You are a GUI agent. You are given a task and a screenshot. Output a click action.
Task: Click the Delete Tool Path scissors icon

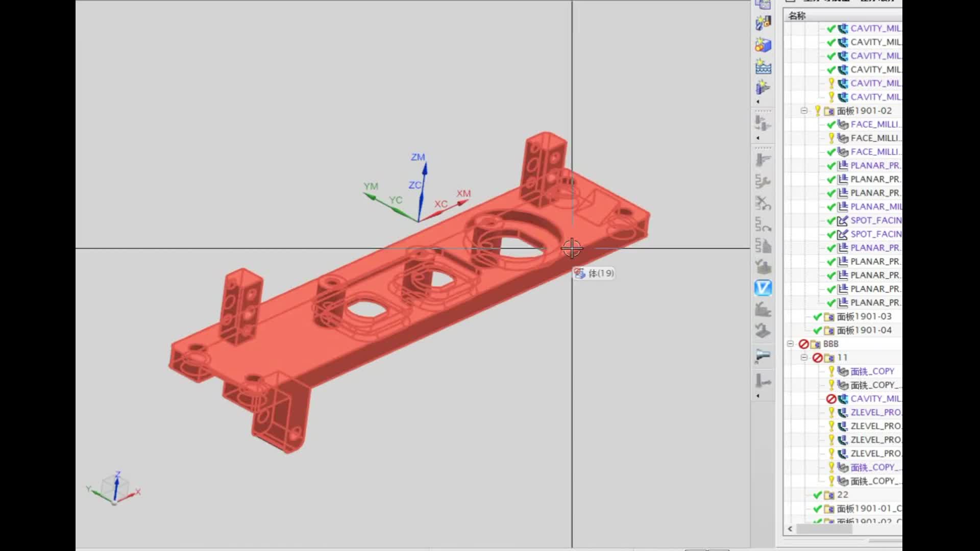[763, 203]
